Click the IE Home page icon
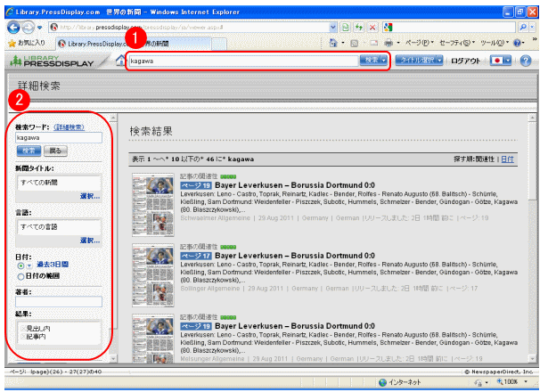 (333, 43)
